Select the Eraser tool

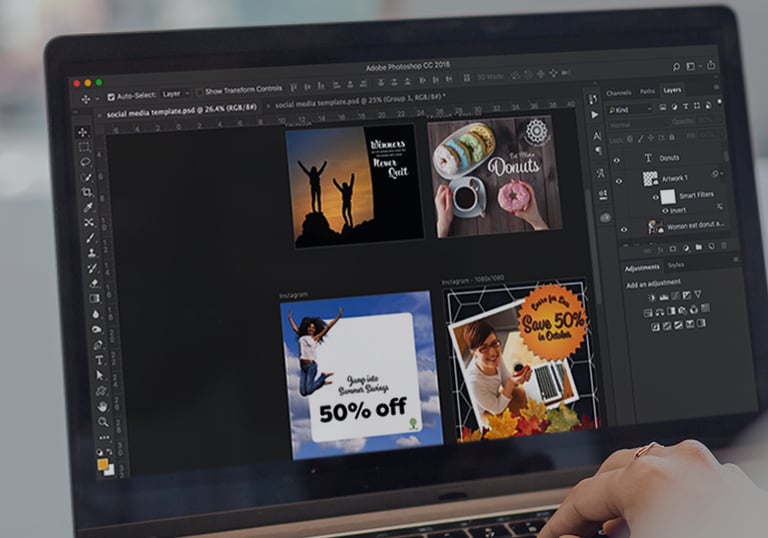[94, 283]
